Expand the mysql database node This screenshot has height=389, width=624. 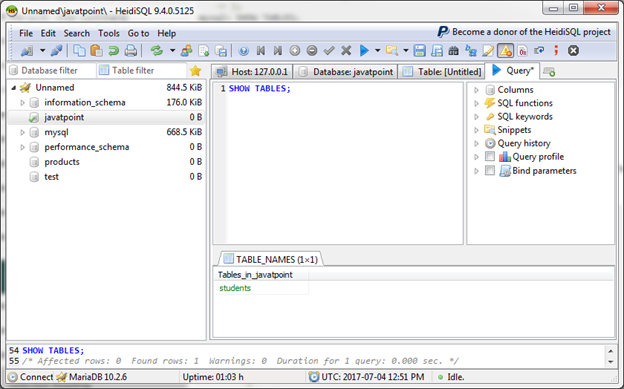(x=22, y=132)
